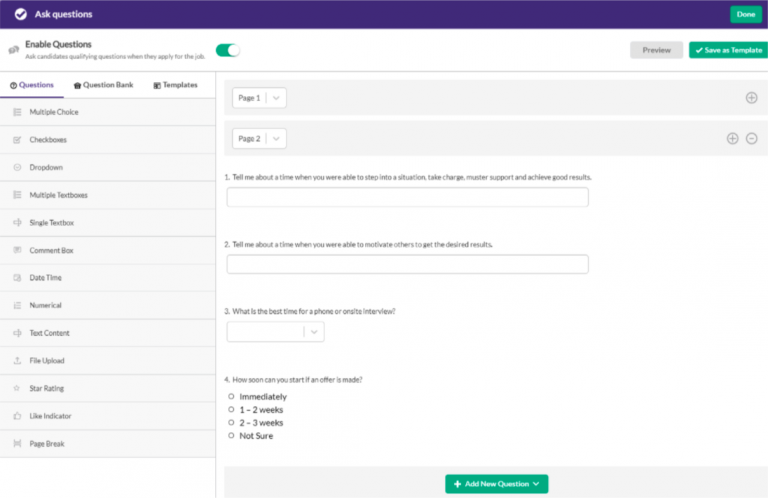This screenshot has height=498, width=768.
Task: Click the Templates tab icon
Action: click(x=157, y=85)
